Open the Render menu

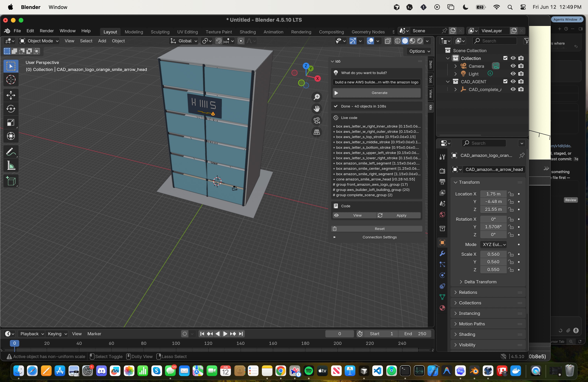pyautogui.click(x=47, y=31)
